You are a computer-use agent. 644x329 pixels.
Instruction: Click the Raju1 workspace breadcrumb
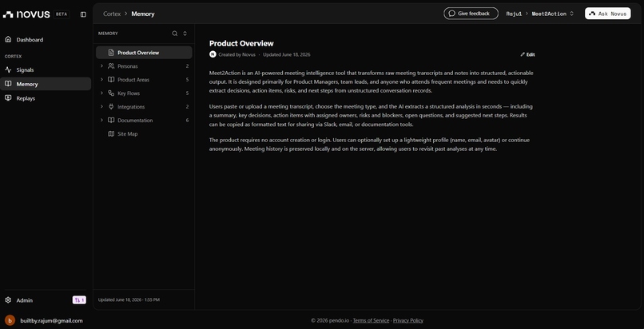pos(514,14)
